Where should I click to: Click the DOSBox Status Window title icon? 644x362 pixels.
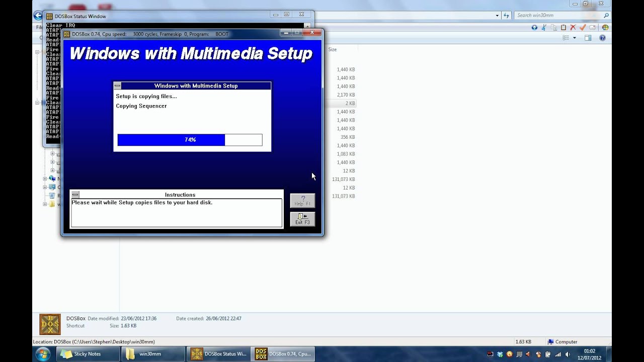pyautogui.click(x=49, y=16)
